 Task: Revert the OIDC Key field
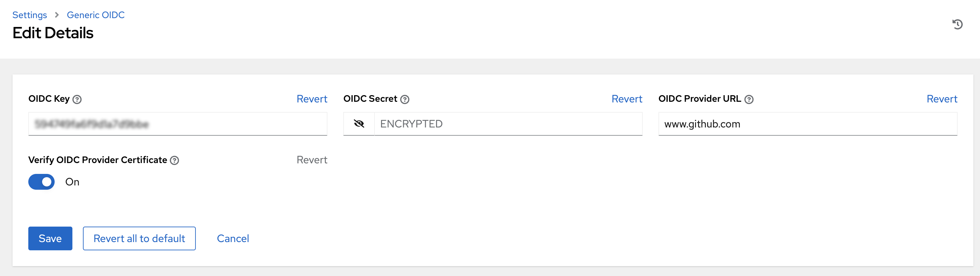pos(312,99)
